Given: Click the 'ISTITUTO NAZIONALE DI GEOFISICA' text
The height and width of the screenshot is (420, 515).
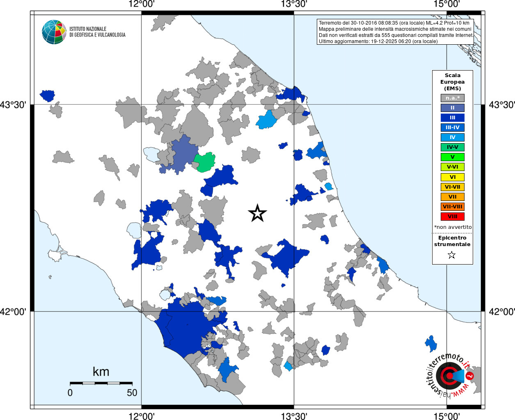Looking at the screenshot, I should tap(97, 32).
